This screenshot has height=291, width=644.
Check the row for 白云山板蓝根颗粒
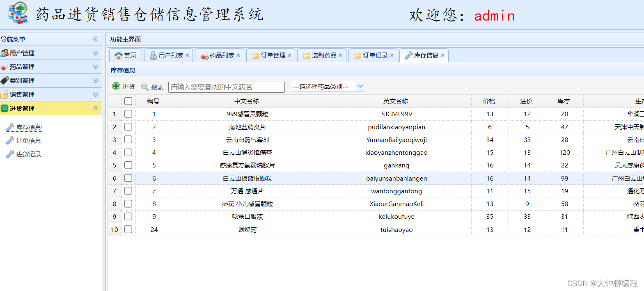[x=128, y=178]
